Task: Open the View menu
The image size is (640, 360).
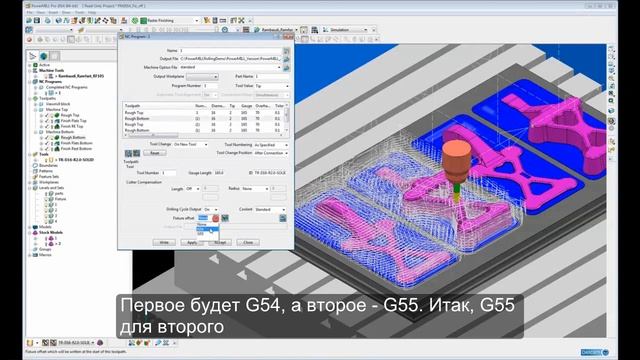Action: click(41, 13)
